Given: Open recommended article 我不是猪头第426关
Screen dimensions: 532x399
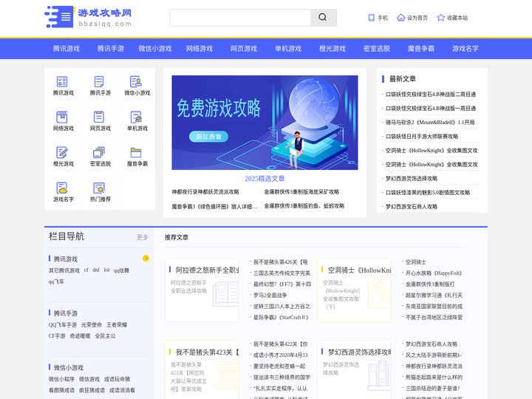Looking at the screenshot, I should 281,262.
